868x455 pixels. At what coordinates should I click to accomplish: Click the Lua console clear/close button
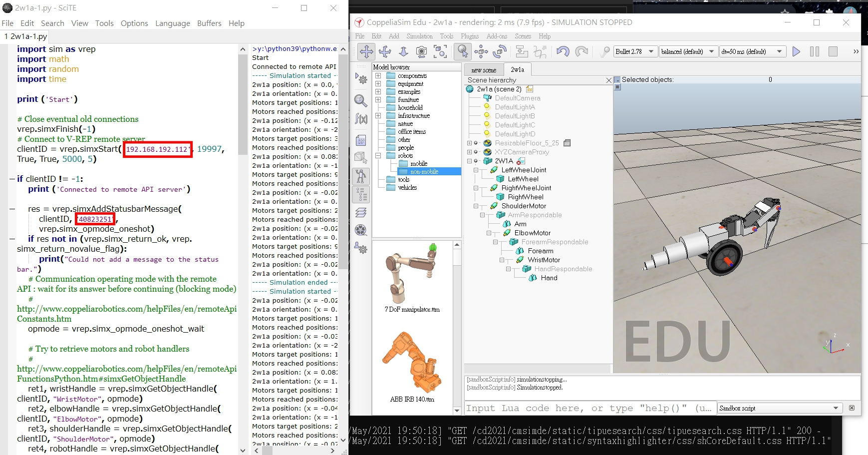pyautogui.click(x=852, y=408)
